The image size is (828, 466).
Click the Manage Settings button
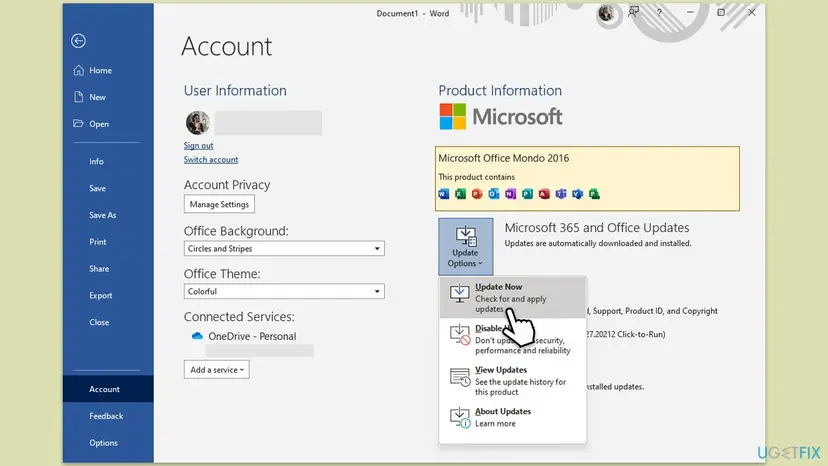(219, 204)
